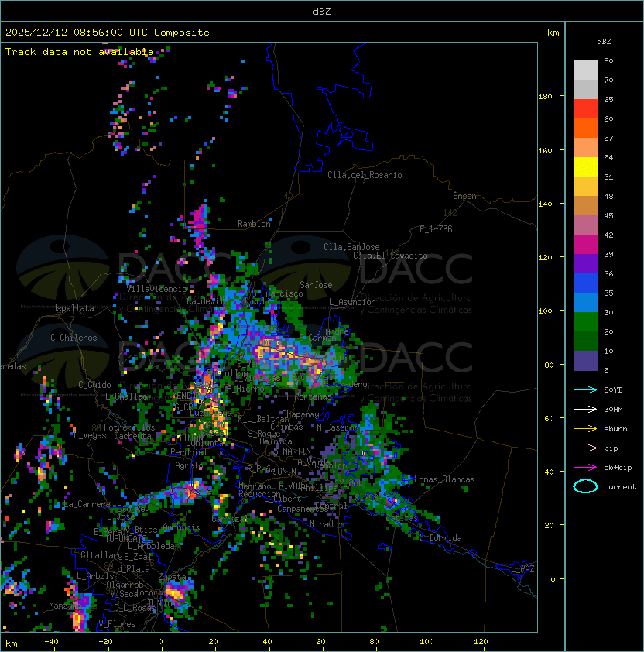Click the 'Perdriel' map label
Image resolution: width=644 pixels, height=652 pixels.
[x=188, y=452]
